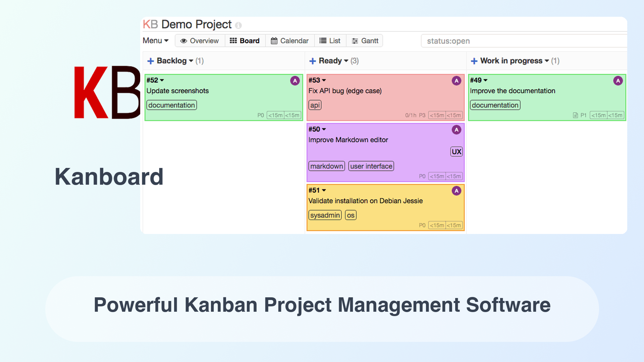The image size is (644, 362).
Task: Switch to the Board view
Action: tap(245, 41)
